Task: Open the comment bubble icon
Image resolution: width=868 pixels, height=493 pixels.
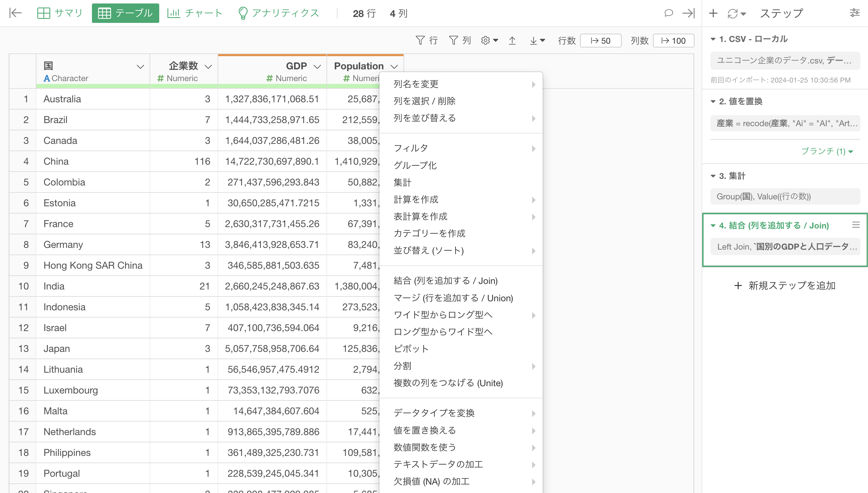Action: tap(669, 13)
